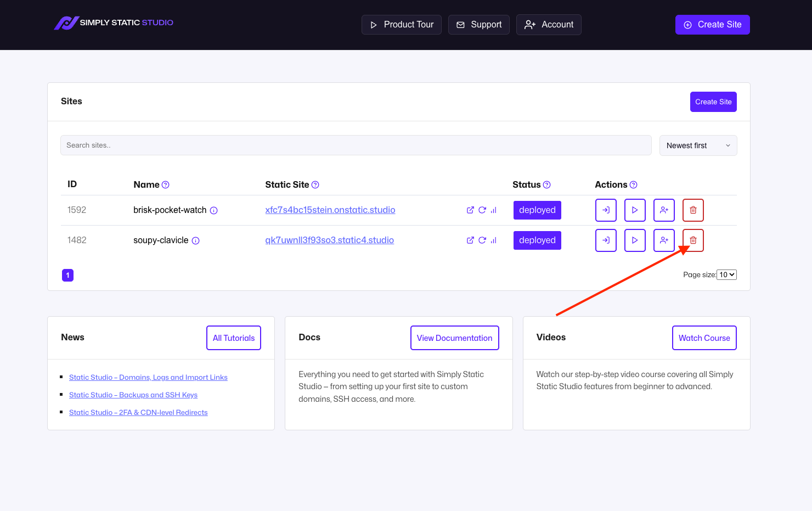Click deployed status for brisk-pocket-watch
Viewport: 812px width, 511px height.
point(537,210)
